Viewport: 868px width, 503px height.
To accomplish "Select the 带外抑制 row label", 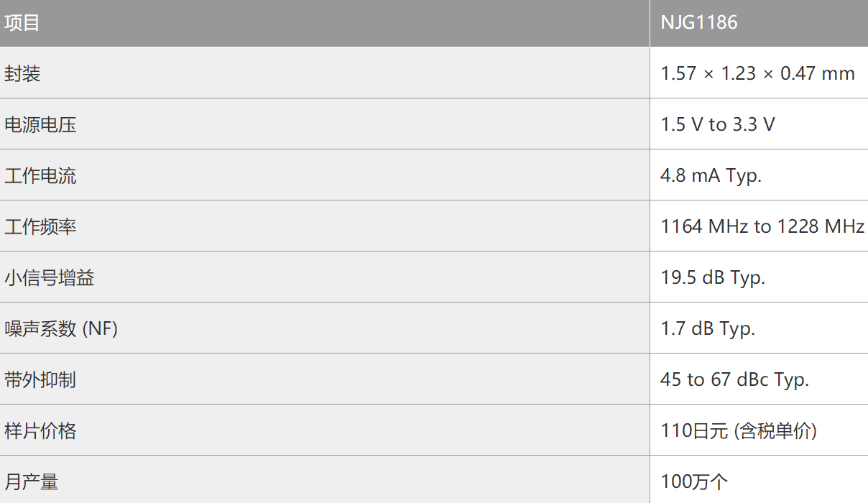I will [x=40, y=380].
